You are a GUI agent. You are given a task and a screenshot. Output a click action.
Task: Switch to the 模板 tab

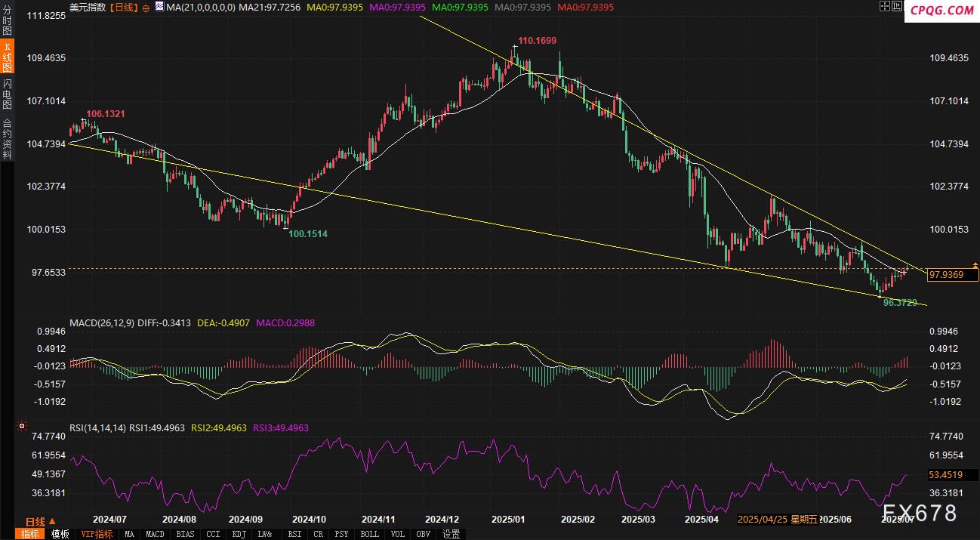click(x=60, y=534)
